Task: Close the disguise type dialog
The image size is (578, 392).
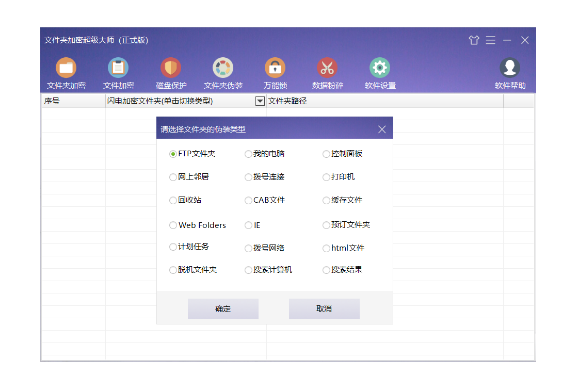Action: pyautogui.click(x=382, y=129)
